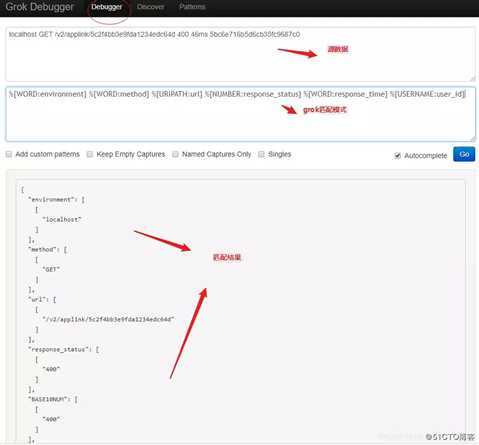Click %{WORD:response_time} in the pattern

click(x=346, y=94)
